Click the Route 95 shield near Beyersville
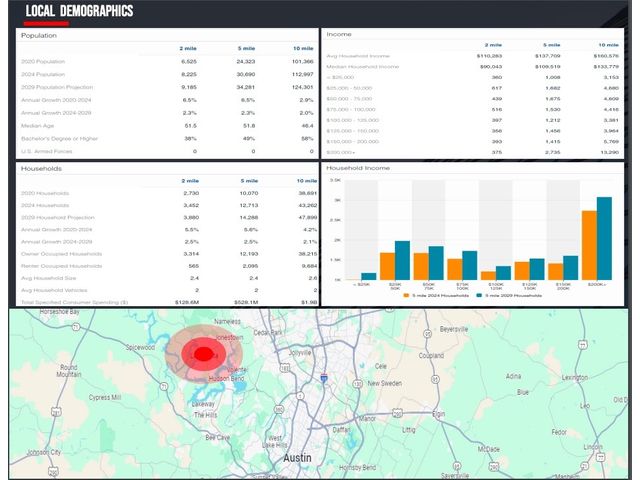This screenshot has height=480, width=640. click(427, 334)
